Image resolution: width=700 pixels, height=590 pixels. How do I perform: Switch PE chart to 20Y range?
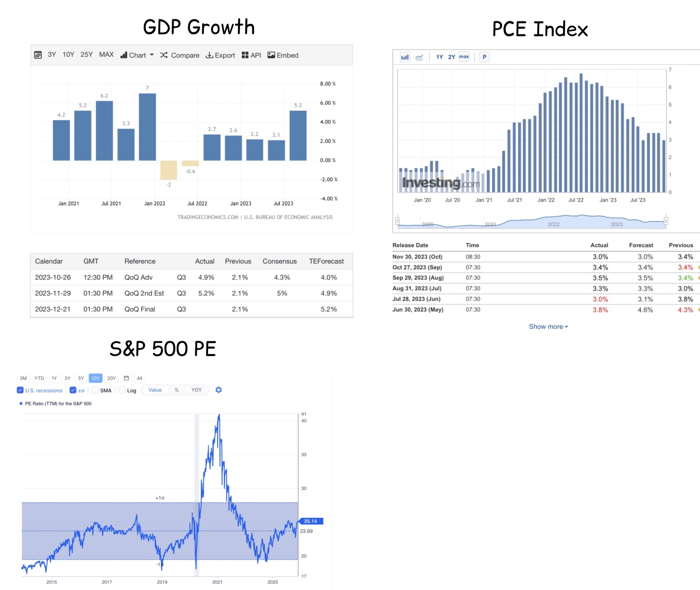click(x=112, y=378)
